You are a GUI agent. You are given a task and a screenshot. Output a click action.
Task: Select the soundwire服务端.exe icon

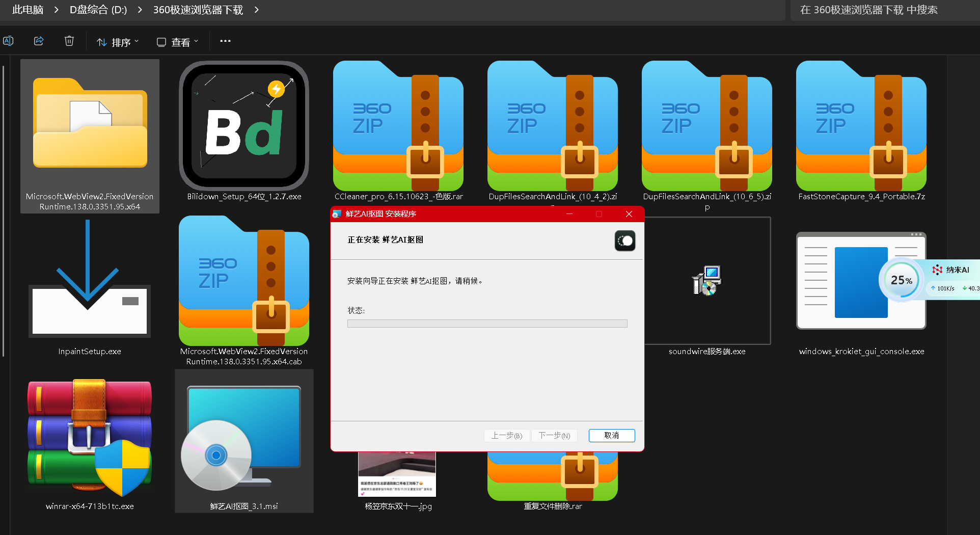coord(707,281)
